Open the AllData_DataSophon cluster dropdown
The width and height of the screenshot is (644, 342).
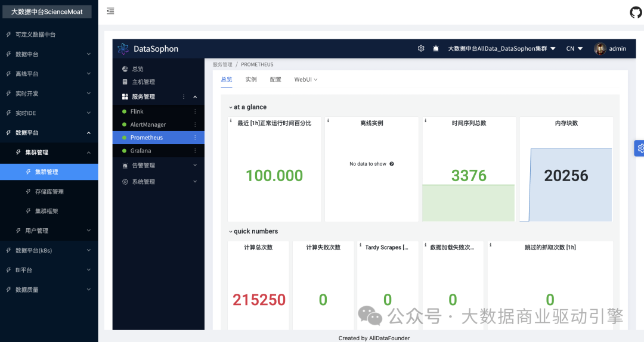[501, 49]
